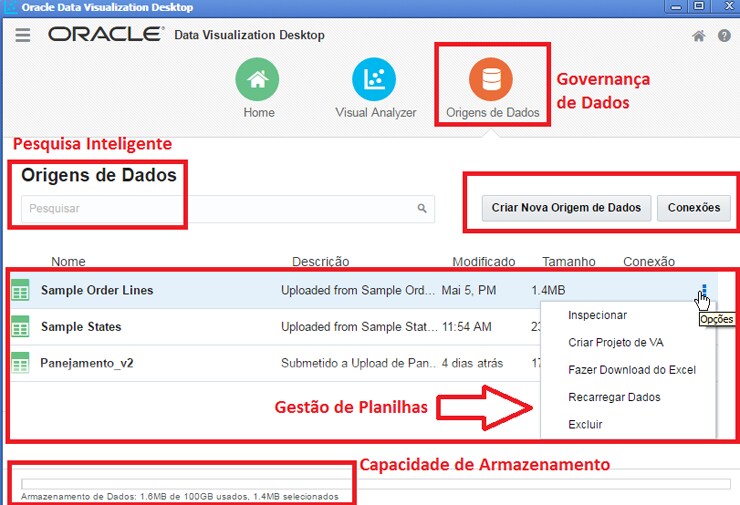Click the Armazenamento de Dados status text

pos(180,497)
